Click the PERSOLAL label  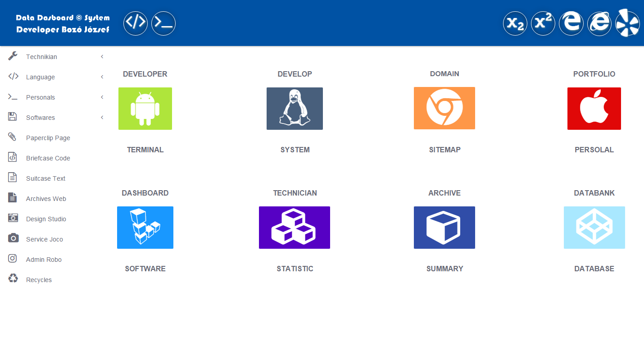click(x=594, y=150)
